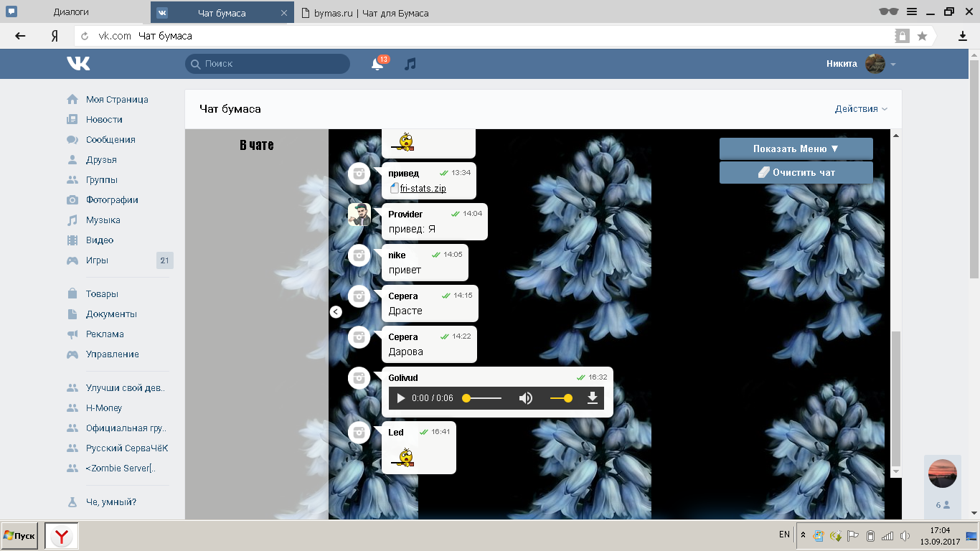Mute the audio message speaker

click(526, 398)
